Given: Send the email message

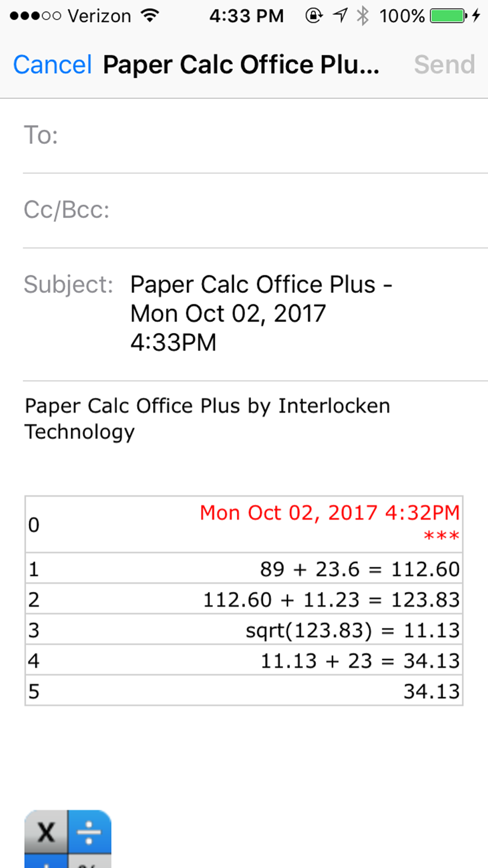Looking at the screenshot, I should pyautogui.click(x=445, y=64).
